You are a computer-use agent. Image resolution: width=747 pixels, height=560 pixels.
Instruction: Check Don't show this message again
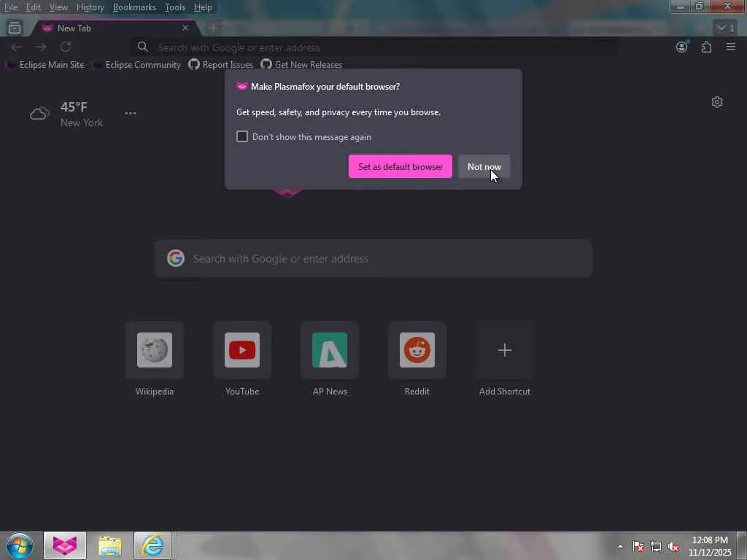click(242, 136)
